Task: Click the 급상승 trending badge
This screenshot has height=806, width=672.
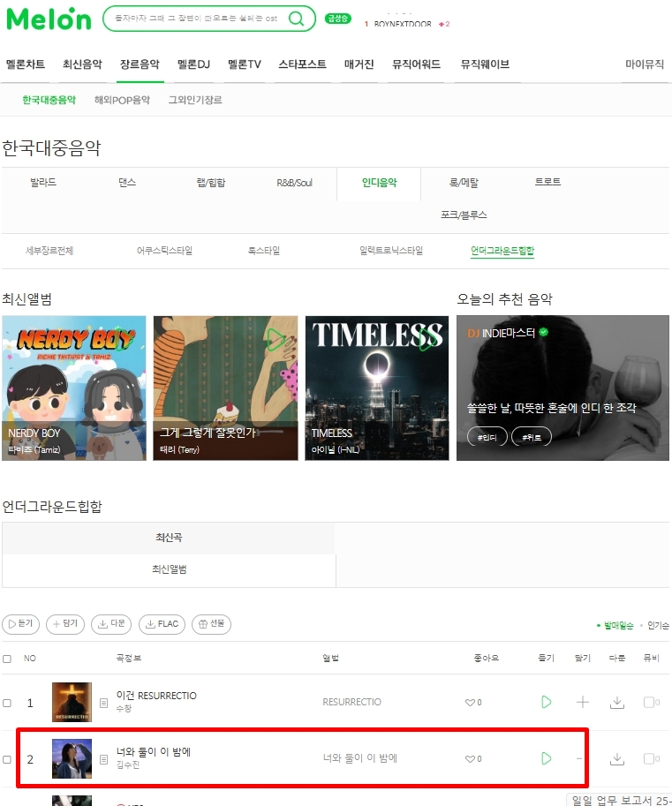Action: [338, 19]
